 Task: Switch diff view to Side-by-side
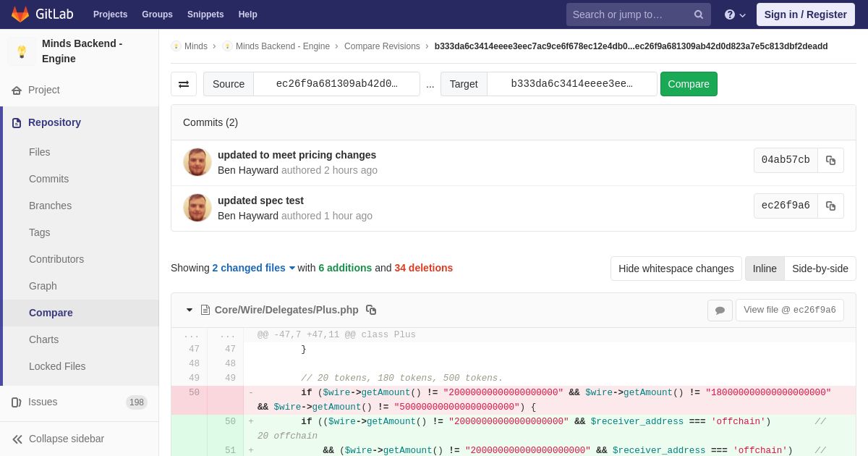[x=820, y=269]
